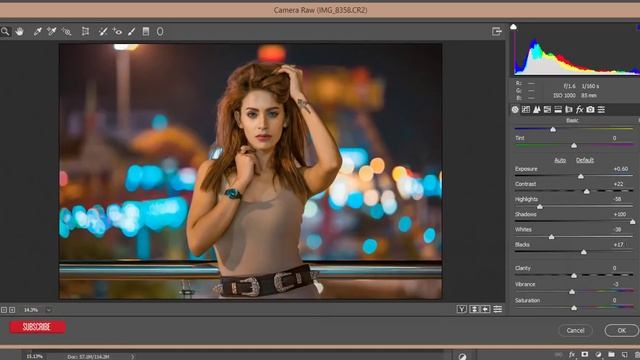Open the Camera Calibration tab icon
Viewport: 640px width, 360px height.
pos(590,109)
